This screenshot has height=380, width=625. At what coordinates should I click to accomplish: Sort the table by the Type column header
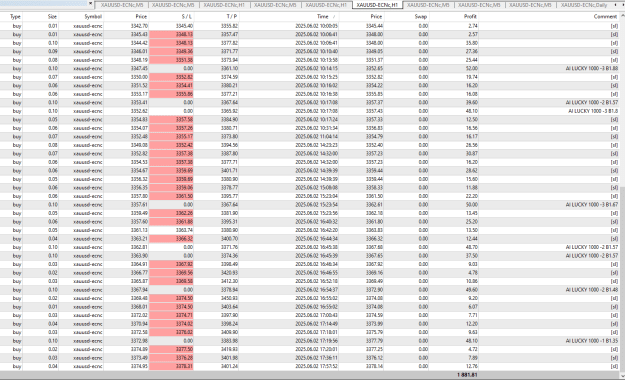(x=15, y=17)
